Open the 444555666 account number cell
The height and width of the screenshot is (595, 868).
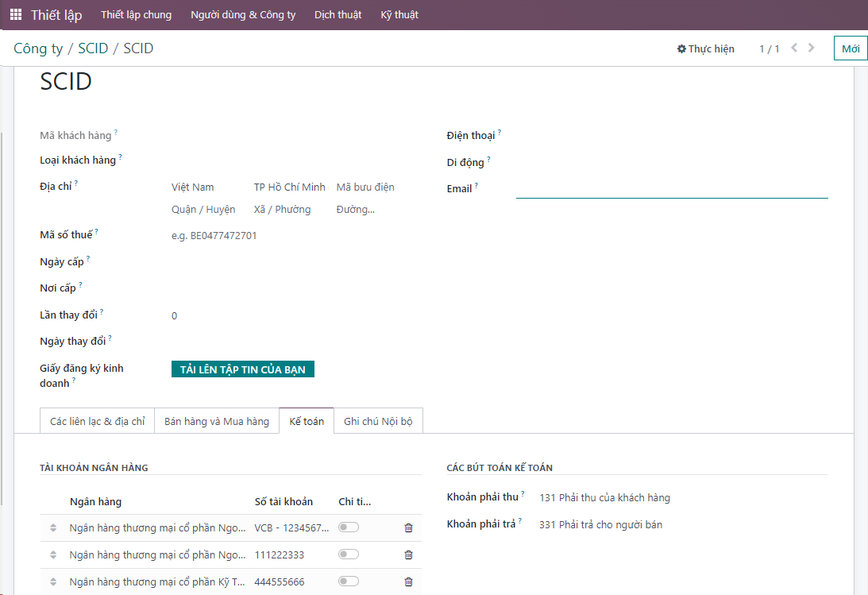click(279, 581)
